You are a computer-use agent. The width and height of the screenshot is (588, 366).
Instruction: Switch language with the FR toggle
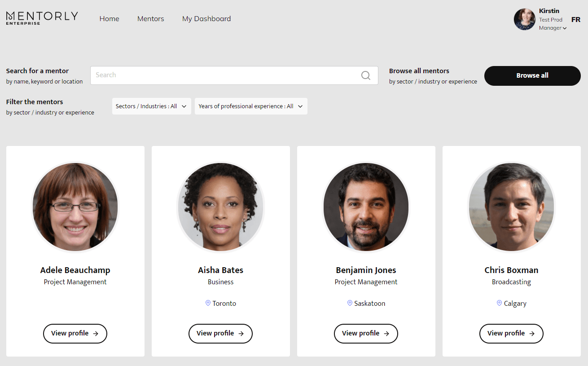click(575, 19)
